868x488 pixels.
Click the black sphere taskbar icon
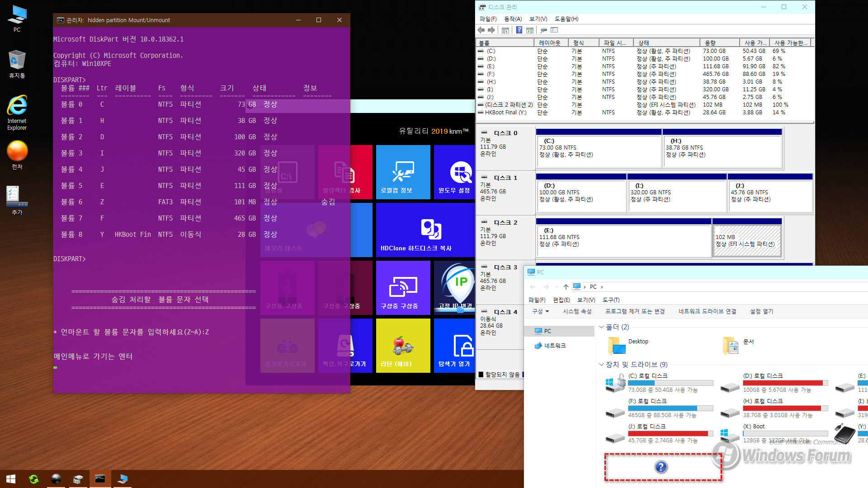(x=56, y=479)
